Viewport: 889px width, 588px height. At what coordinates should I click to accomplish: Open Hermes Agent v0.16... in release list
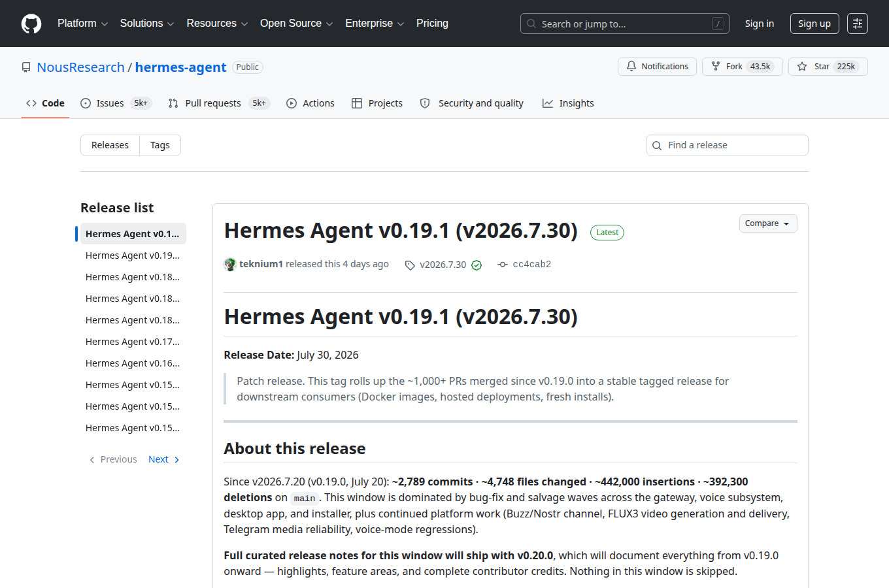(x=133, y=363)
